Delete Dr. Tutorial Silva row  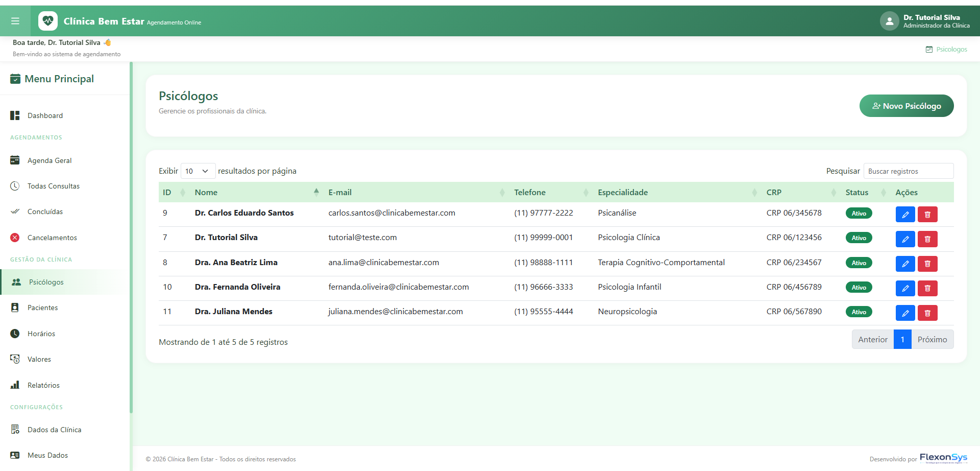(927, 239)
